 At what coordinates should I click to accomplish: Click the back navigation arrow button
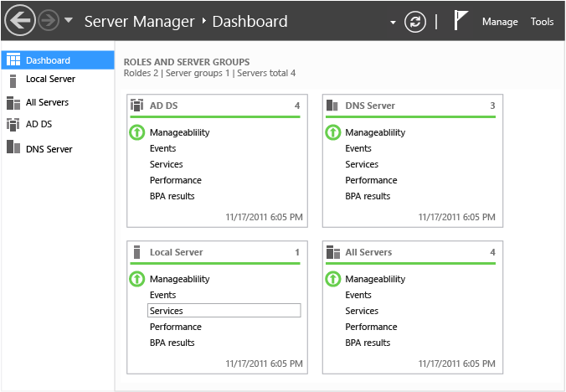click(19, 21)
